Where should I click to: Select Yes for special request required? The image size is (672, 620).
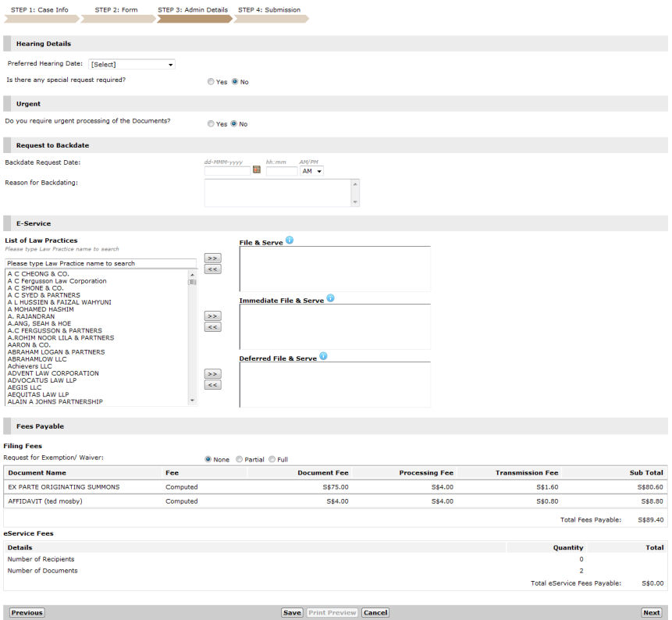coord(211,81)
